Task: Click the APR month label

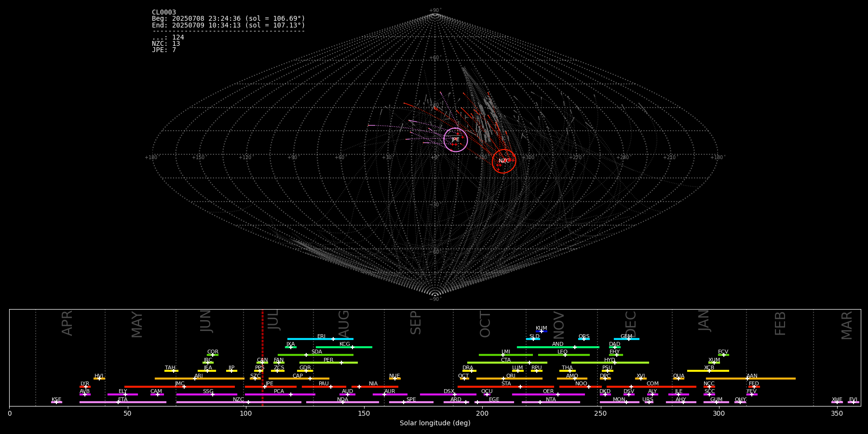Action: pyautogui.click(x=67, y=323)
